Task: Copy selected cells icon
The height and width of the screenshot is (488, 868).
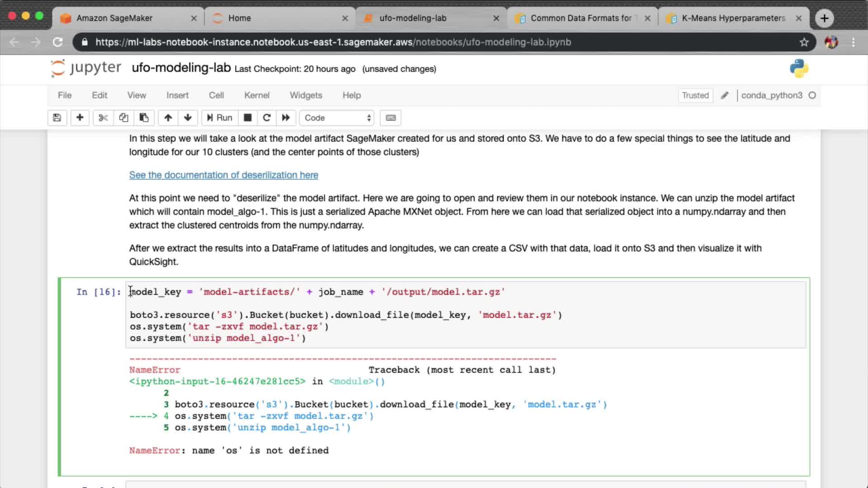Action: [123, 118]
